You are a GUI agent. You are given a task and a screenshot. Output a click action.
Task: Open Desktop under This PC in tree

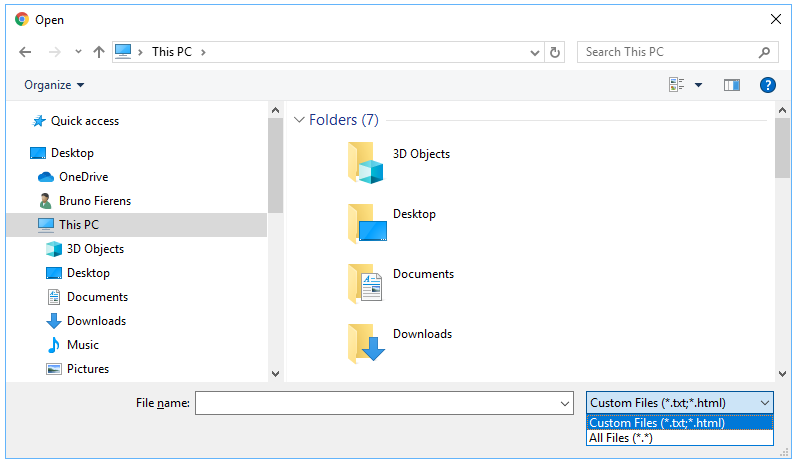(x=88, y=273)
